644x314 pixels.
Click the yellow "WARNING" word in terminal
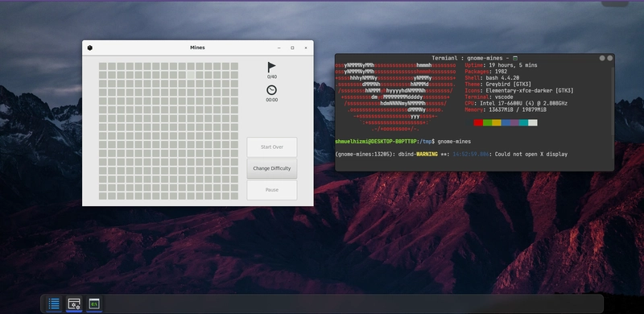(x=427, y=154)
